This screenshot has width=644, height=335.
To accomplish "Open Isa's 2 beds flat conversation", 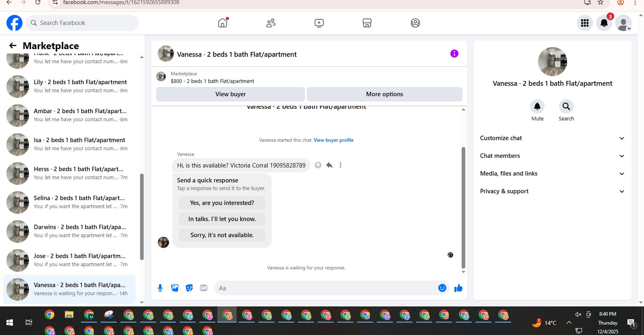I will (69, 145).
